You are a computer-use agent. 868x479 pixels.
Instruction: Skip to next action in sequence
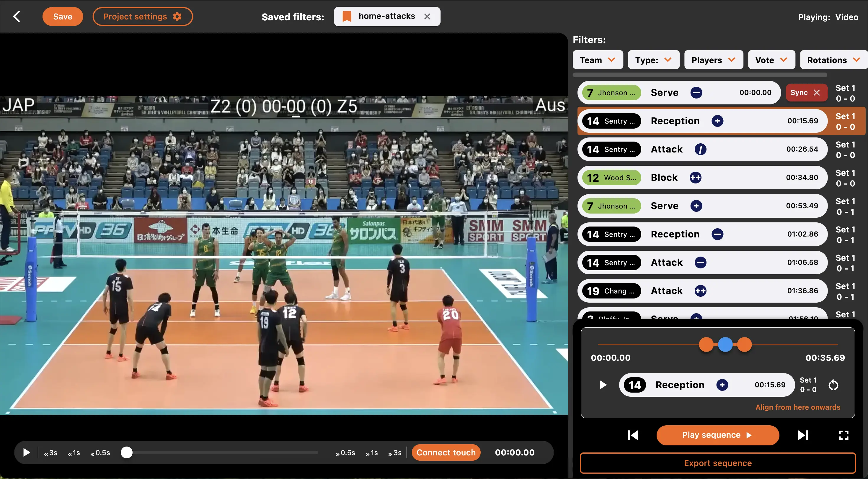(x=803, y=435)
